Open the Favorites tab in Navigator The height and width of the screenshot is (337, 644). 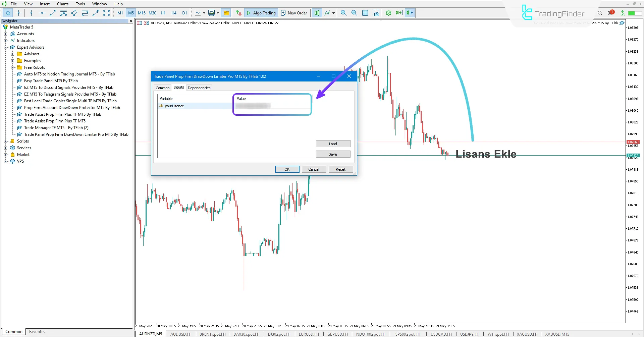[37, 331]
